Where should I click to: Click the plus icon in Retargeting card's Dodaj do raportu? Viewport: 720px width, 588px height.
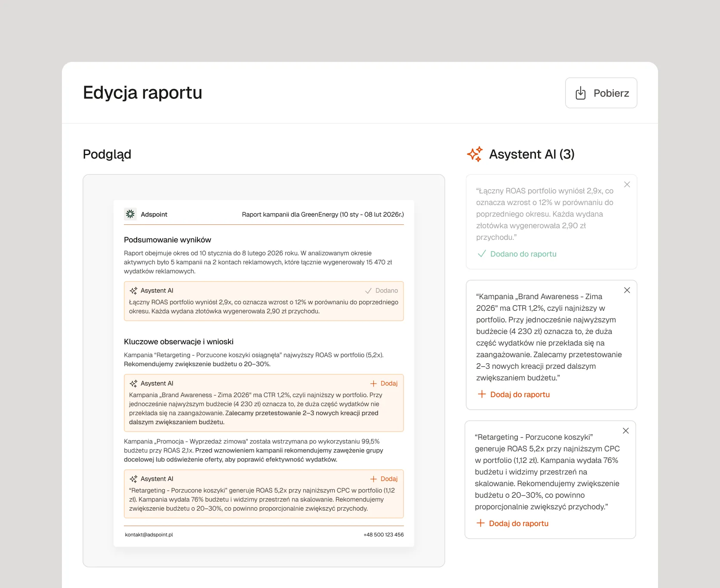pyautogui.click(x=481, y=523)
